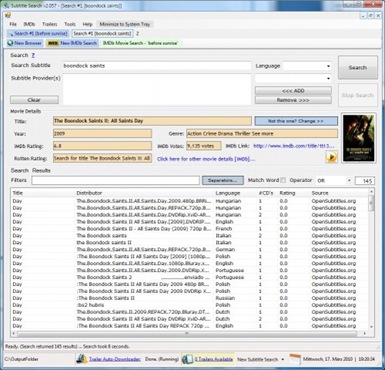Select the Russian subtitle result row

[190, 298]
